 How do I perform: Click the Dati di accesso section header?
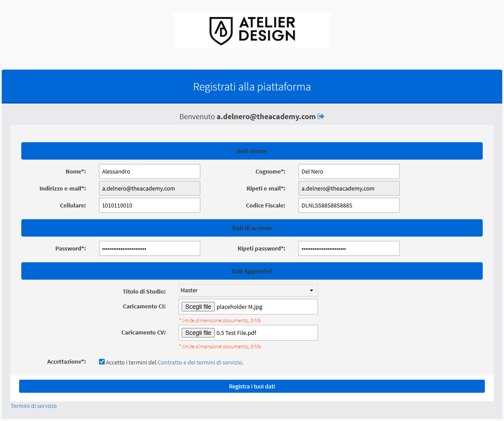coord(252,228)
